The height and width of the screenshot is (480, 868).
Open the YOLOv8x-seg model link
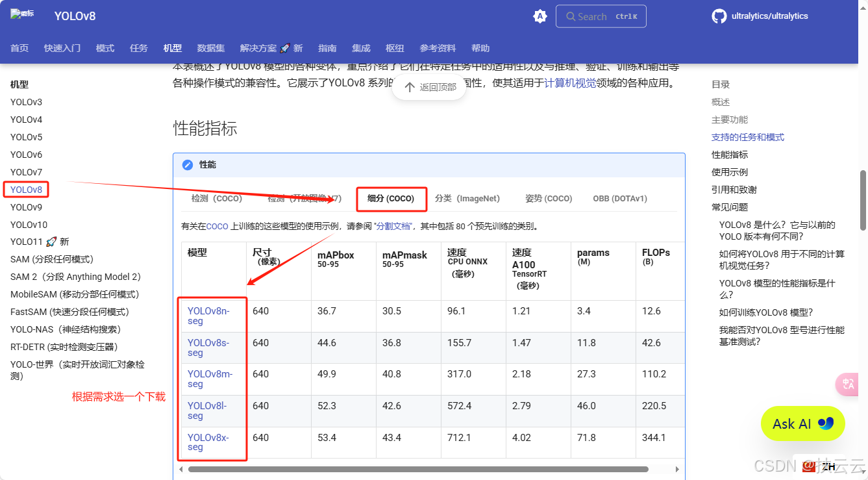208,442
